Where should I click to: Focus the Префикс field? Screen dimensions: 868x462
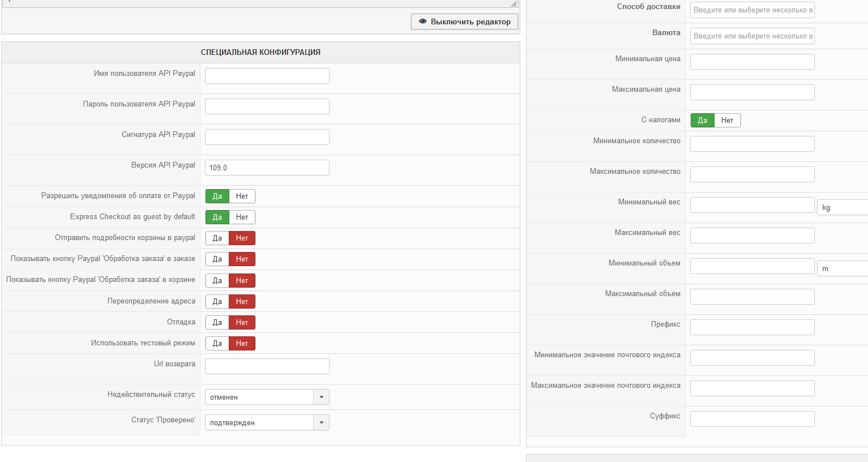[x=752, y=327]
